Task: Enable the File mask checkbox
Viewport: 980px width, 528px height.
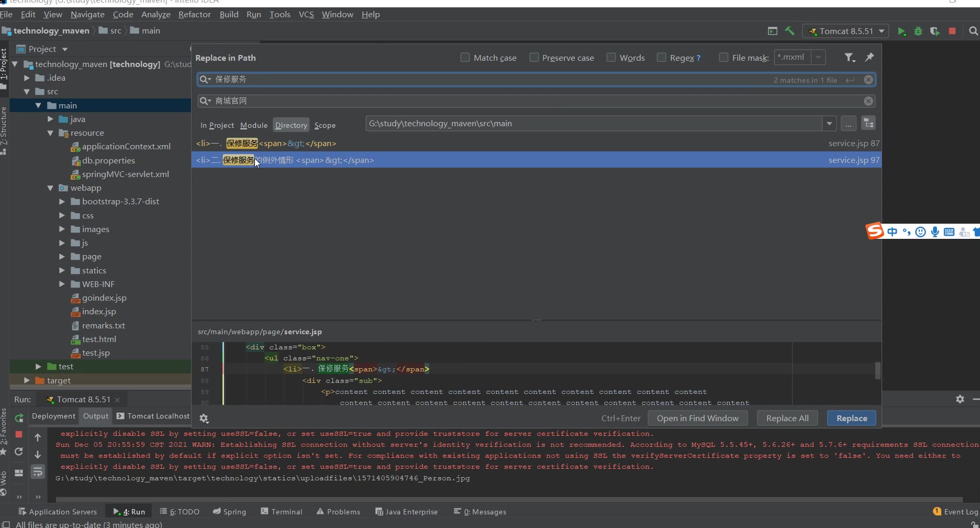Action: 723,58
